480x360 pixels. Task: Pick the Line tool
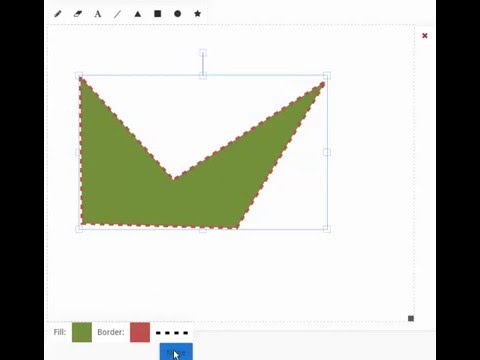tap(117, 14)
